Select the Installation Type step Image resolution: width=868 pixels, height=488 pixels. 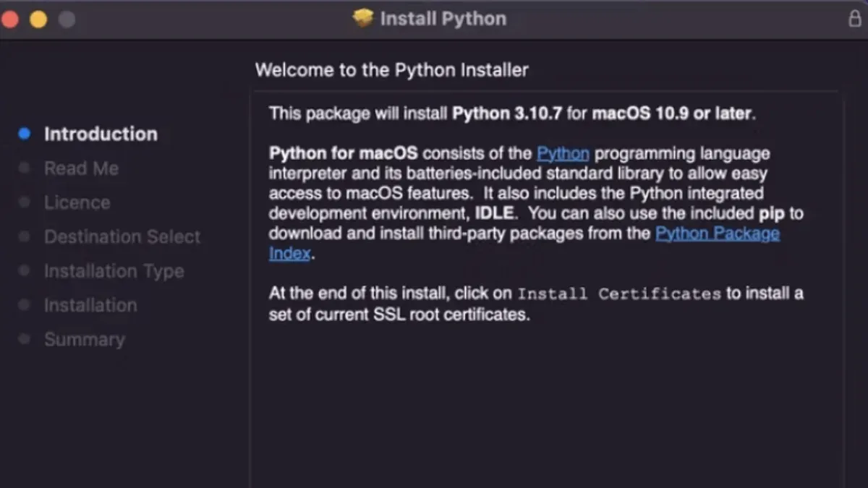[114, 271]
